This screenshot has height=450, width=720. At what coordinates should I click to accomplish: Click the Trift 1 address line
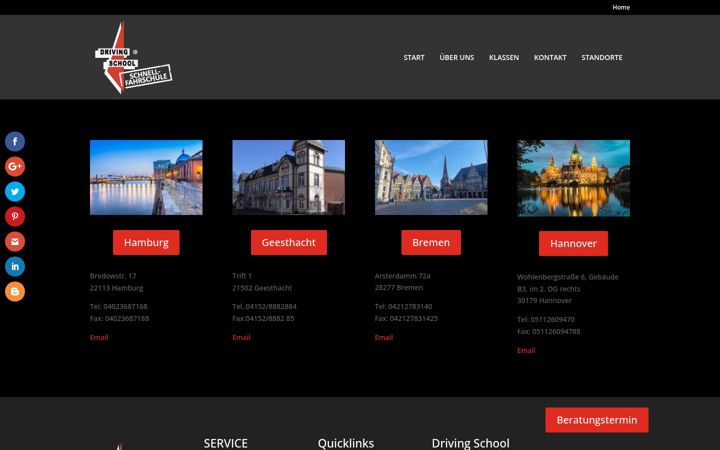click(x=242, y=276)
